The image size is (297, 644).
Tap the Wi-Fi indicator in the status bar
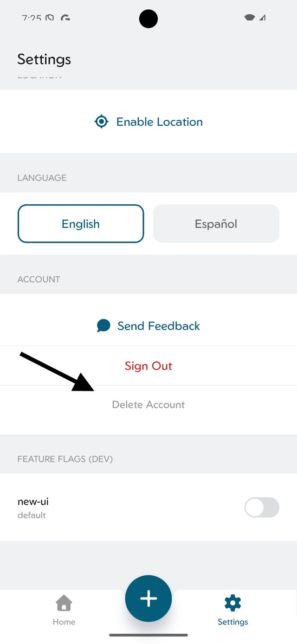tap(249, 19)
